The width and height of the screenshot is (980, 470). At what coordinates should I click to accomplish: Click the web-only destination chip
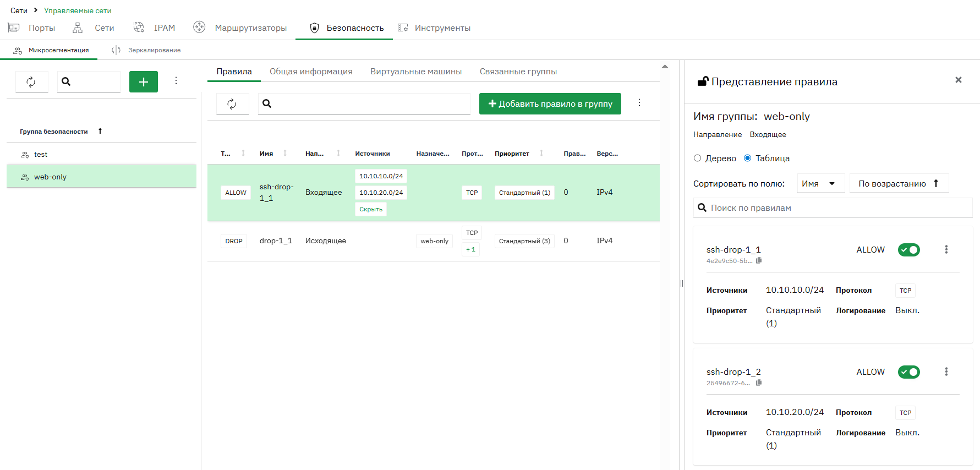tap(435, 241)
